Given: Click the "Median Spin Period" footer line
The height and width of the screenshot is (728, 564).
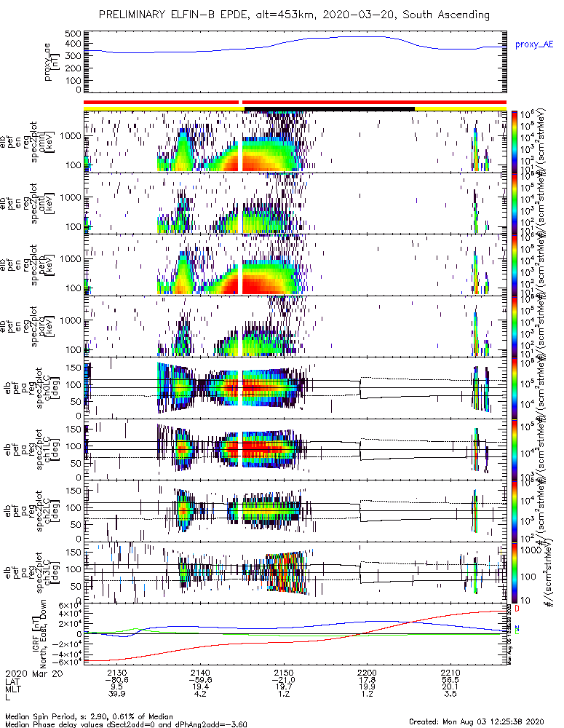Looking at the screenshot, I should pos(89,717).
